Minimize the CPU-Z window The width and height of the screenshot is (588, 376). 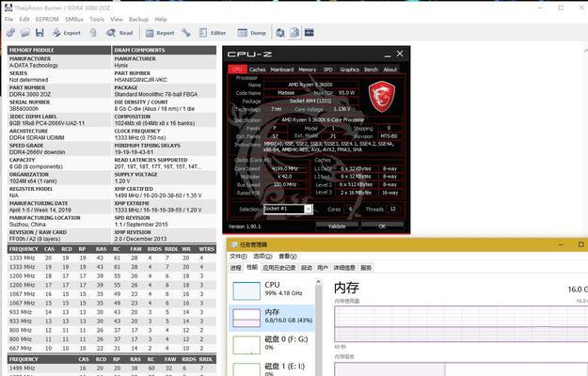pos(388,55)
